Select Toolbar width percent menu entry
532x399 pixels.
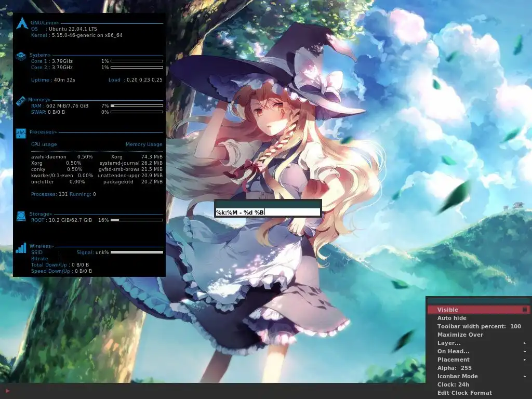pyautogui.click(x=478, y=326)
